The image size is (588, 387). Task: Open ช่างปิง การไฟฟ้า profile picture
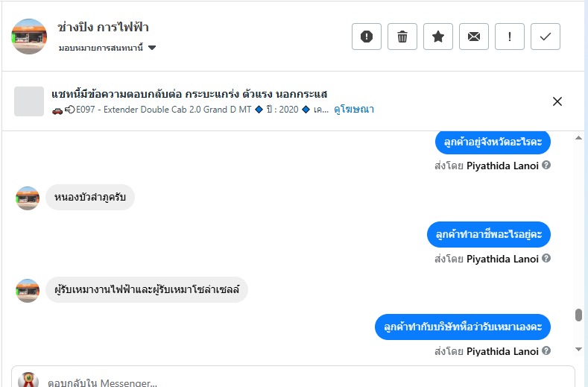click(29, 37)
